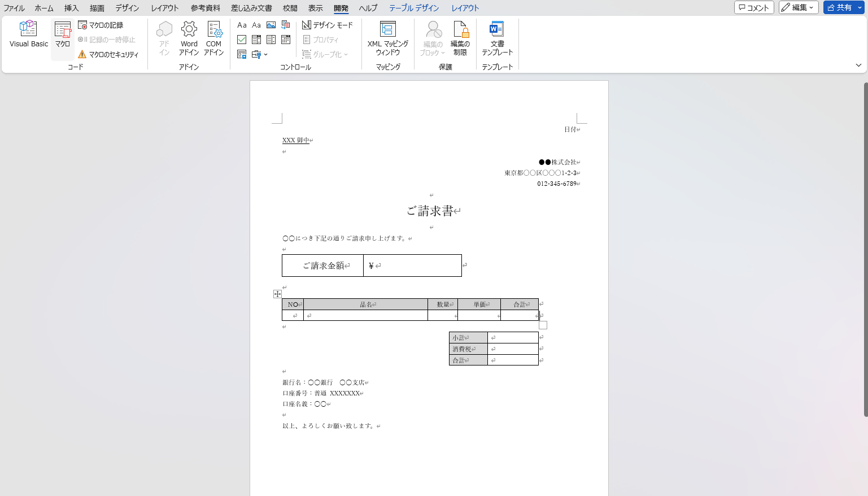
Task: Collapse the ribbon with the chevron
Action: [858, 65]
